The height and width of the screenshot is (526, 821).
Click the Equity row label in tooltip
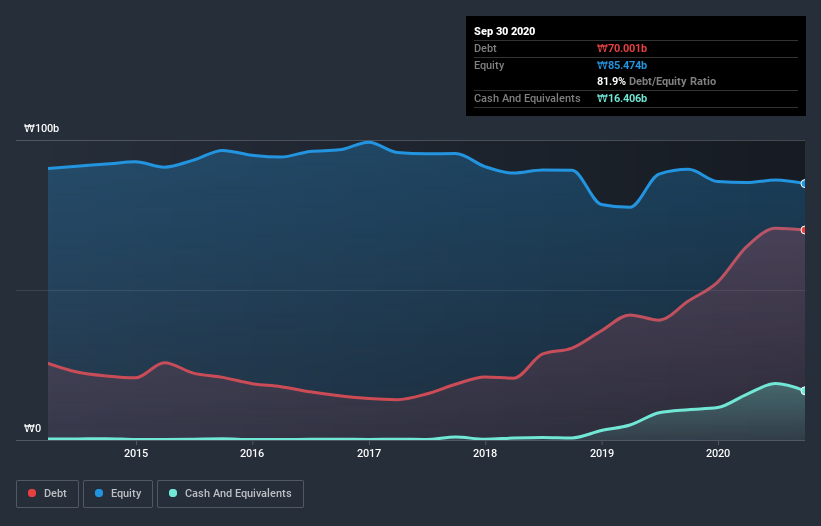coord(489,65)
